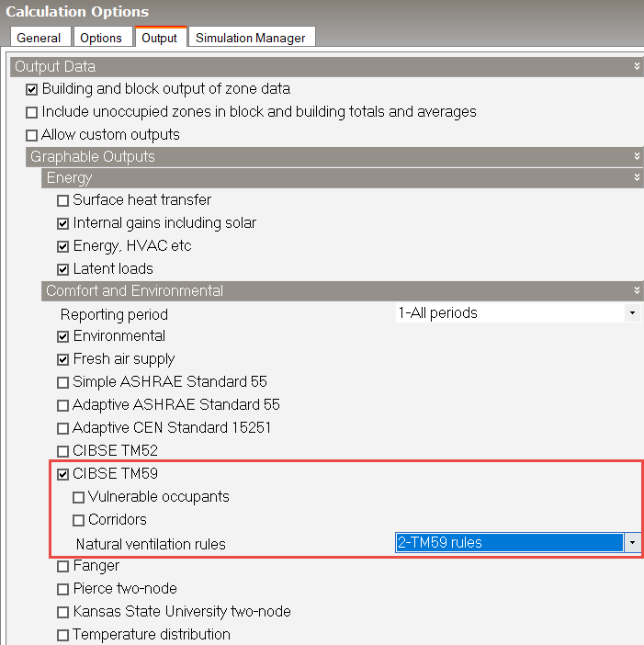Tick the Corridors checkbox
Viewport: 644px width, 645px height.
[78, 520]
